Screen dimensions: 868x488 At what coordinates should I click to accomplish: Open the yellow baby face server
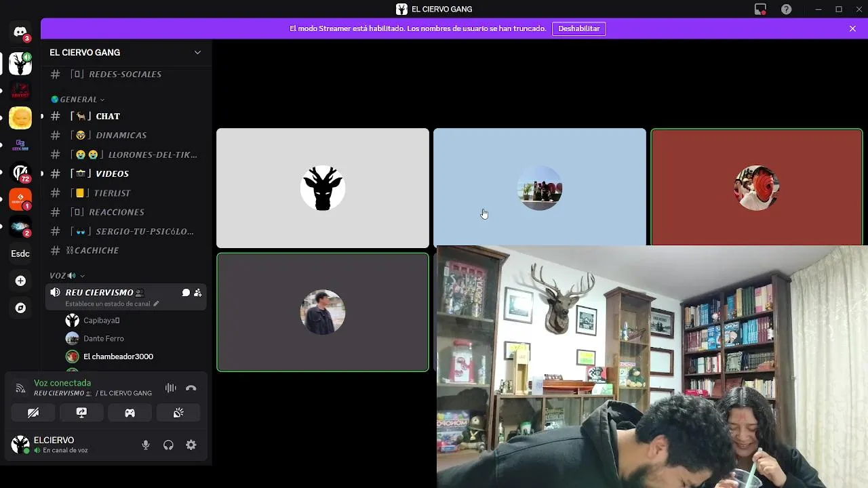pyautogui.click(x=20, y=118)
